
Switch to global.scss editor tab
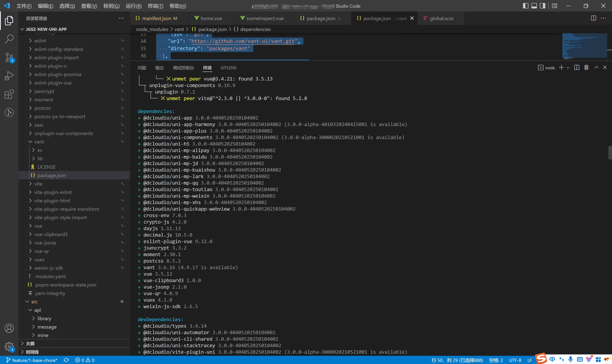point(441,18)
